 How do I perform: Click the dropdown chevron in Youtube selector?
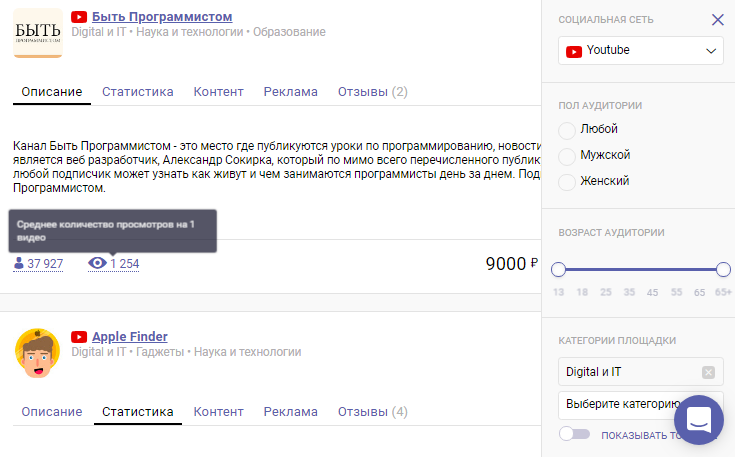click(711, 51)
